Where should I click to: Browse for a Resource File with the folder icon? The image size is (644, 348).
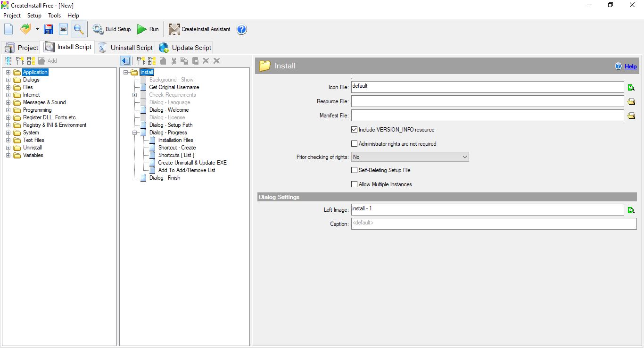(x=631, y=101)
